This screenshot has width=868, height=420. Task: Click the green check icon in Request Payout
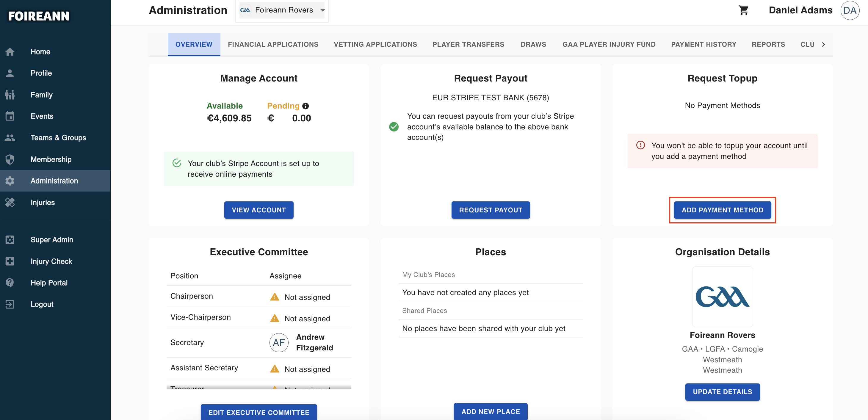(x=394, y=127)
